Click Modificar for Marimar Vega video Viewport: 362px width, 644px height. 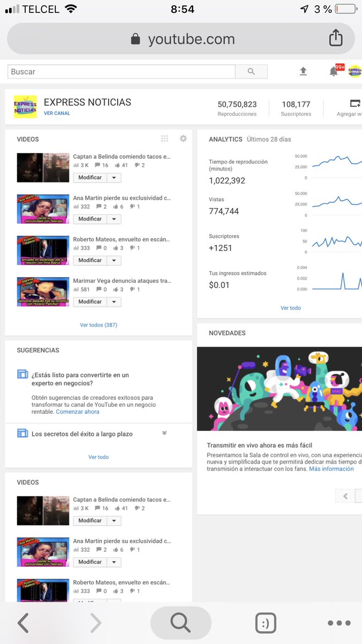[x=90, y=302]
